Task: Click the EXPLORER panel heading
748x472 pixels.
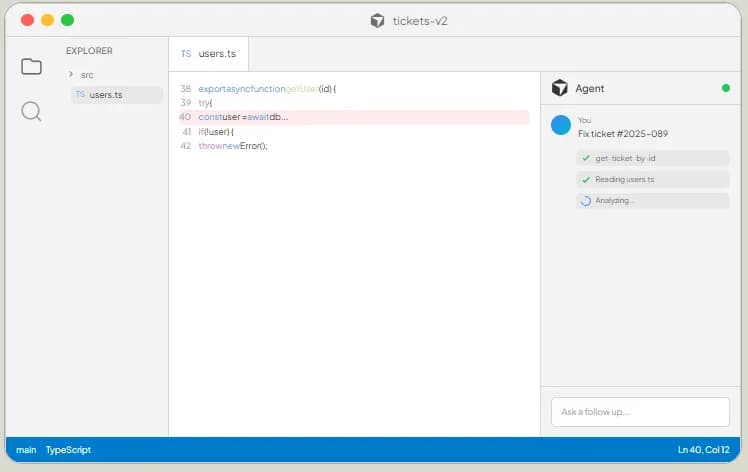Action: [89, 51]
